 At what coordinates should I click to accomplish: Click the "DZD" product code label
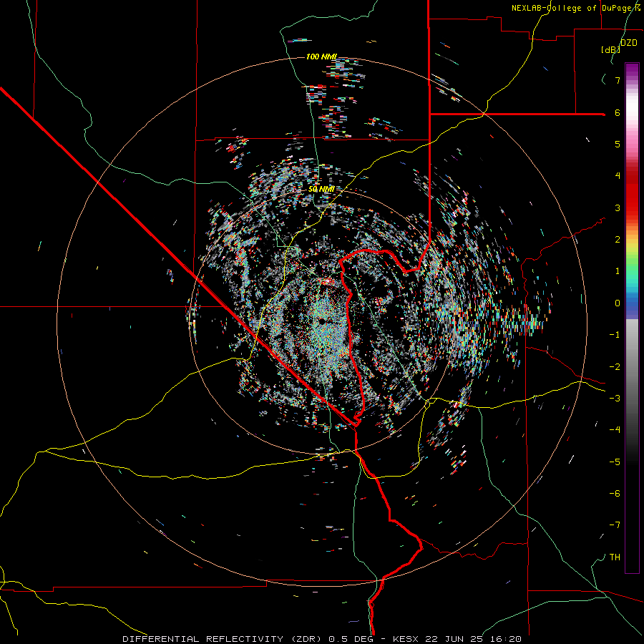(x=629, y=43)
